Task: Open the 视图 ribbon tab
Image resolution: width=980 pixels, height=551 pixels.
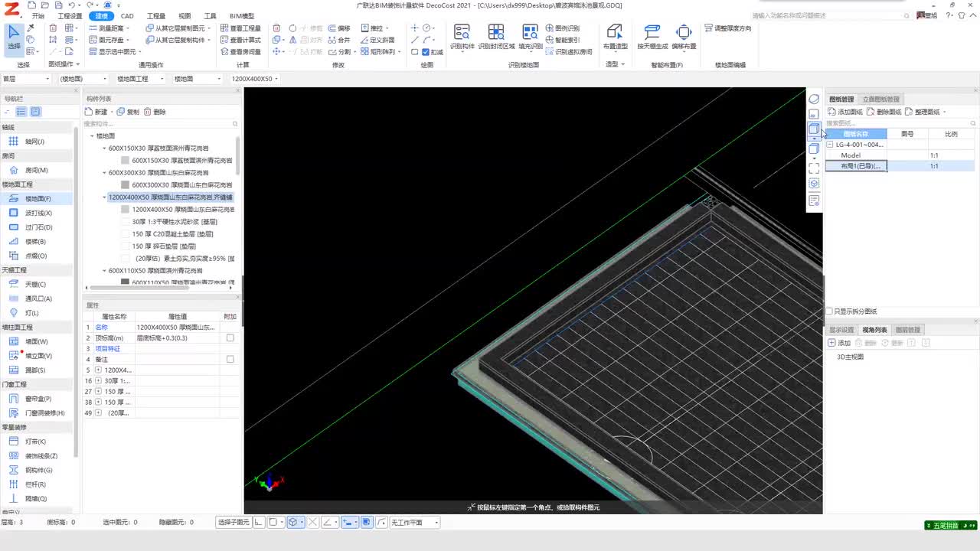Action: click(x=185, y=16)
